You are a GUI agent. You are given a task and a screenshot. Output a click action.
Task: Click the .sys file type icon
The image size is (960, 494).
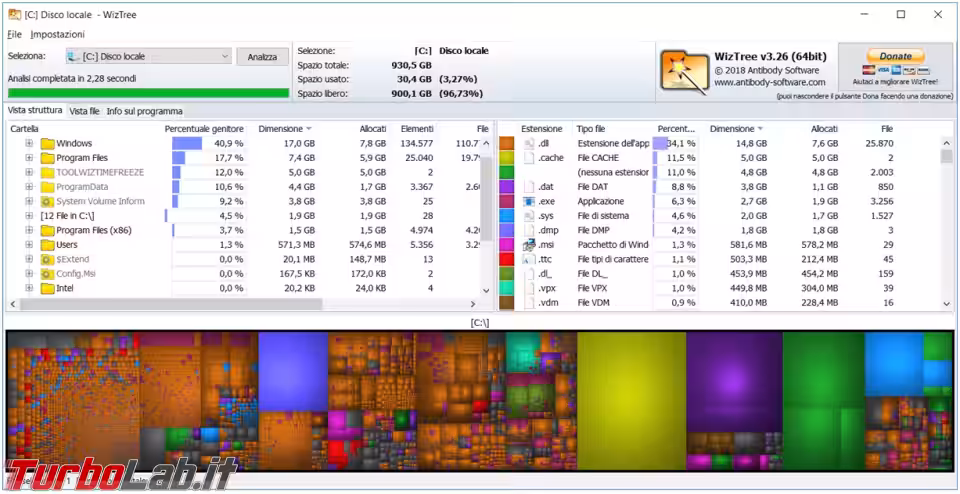pyautogui.click(x=530, y=216)
